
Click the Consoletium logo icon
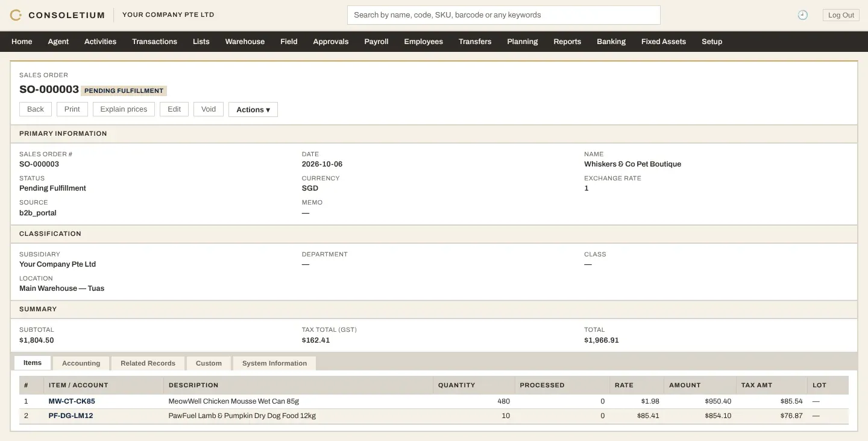(x=16, y=15)
